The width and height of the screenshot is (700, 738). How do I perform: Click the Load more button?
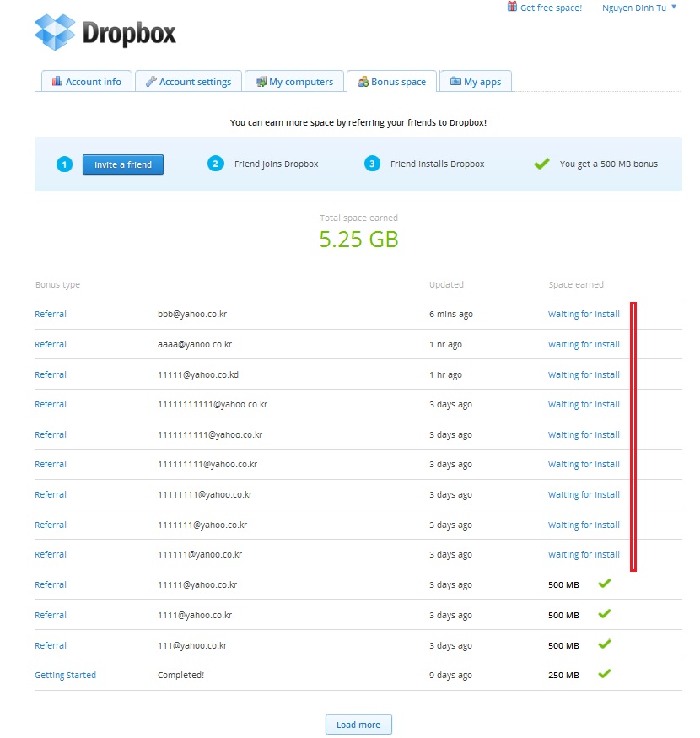point(358,725)
